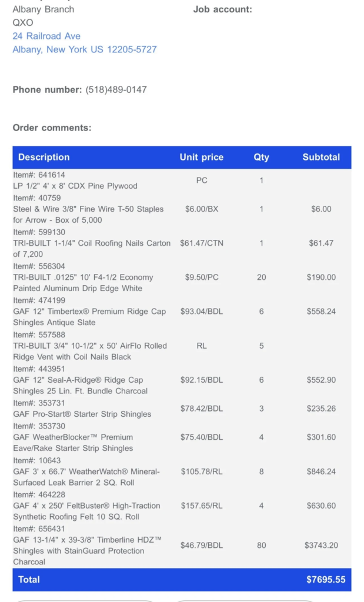Screen dimensions: 364x602
Task: Click the Albany, New York US 12205-5727 link
Action: click(85, 49)
